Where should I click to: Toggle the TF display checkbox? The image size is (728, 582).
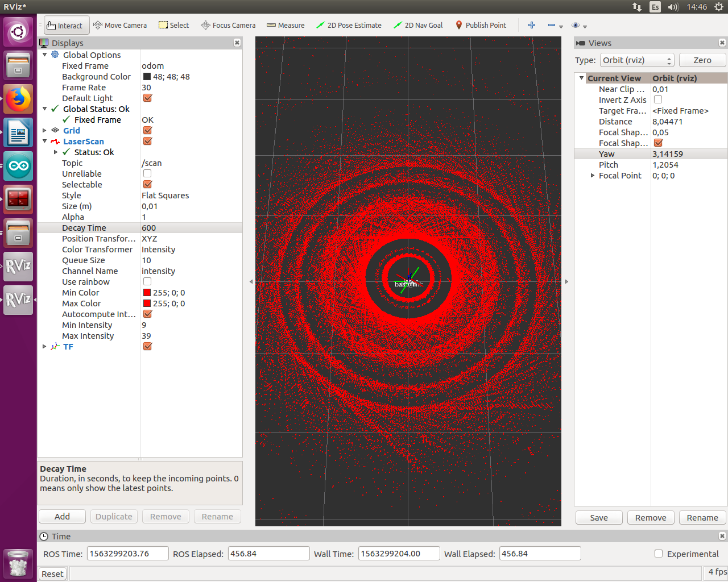click(x=147, y=346)
